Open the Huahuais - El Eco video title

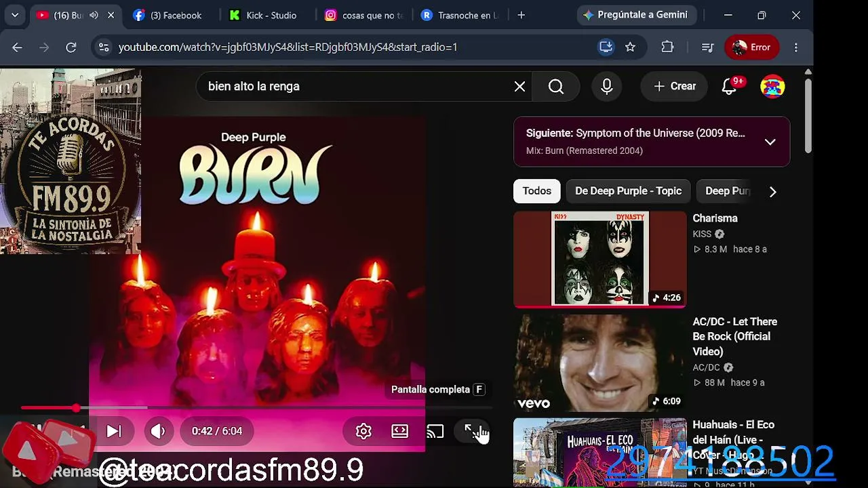(x=733, y=439)
